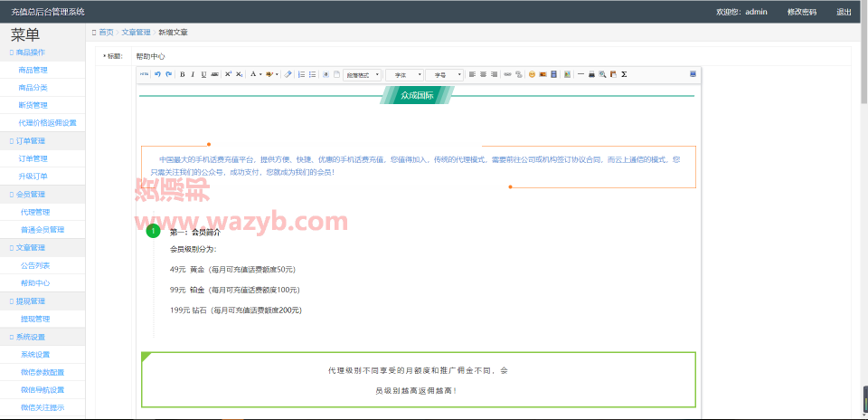Viewport: 868px width, 420px height.
Task: Clear formatting with the eraser icon
Action: 288,74
